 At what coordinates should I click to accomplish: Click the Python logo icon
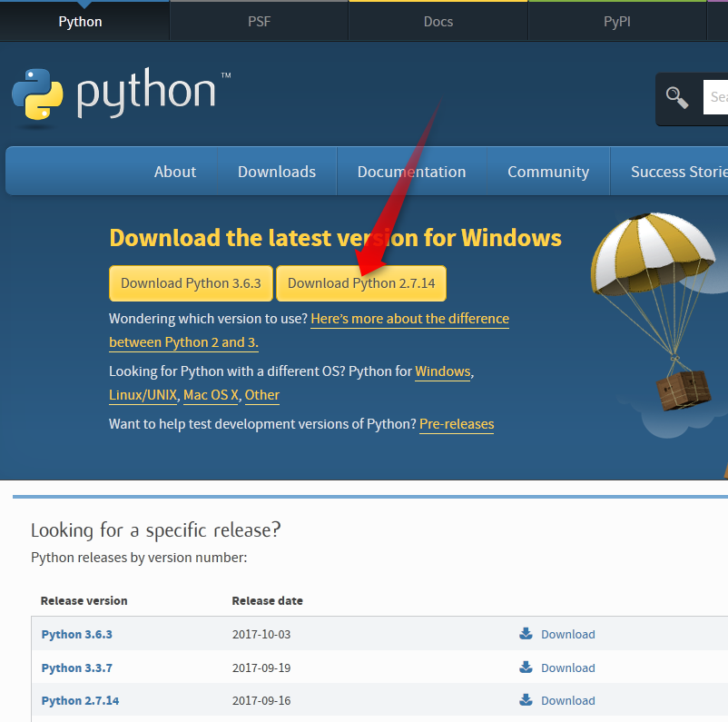click(x=37, y=94)
